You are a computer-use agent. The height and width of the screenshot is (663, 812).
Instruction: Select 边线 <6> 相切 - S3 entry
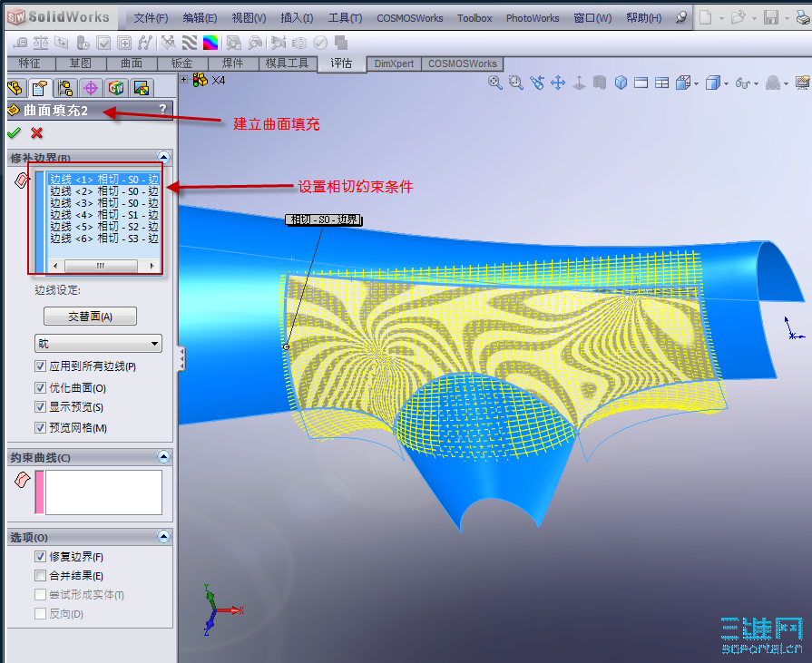pos(104,238)
